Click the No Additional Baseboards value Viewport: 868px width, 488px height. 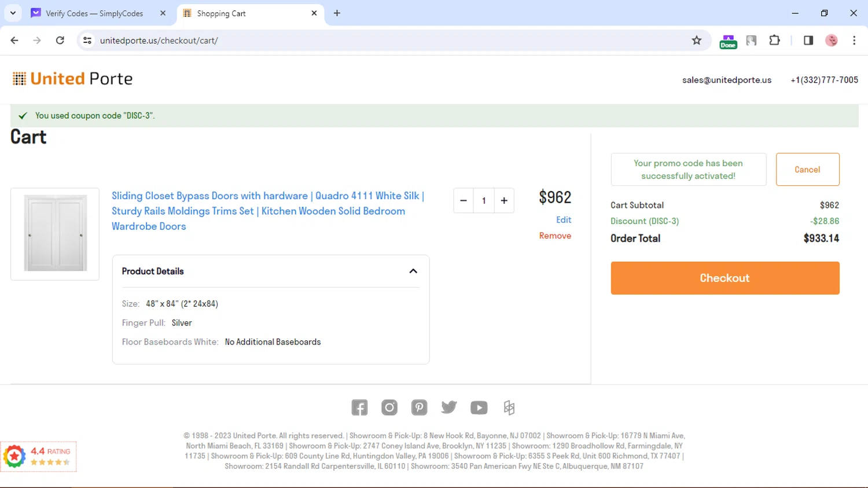[273, 342]
